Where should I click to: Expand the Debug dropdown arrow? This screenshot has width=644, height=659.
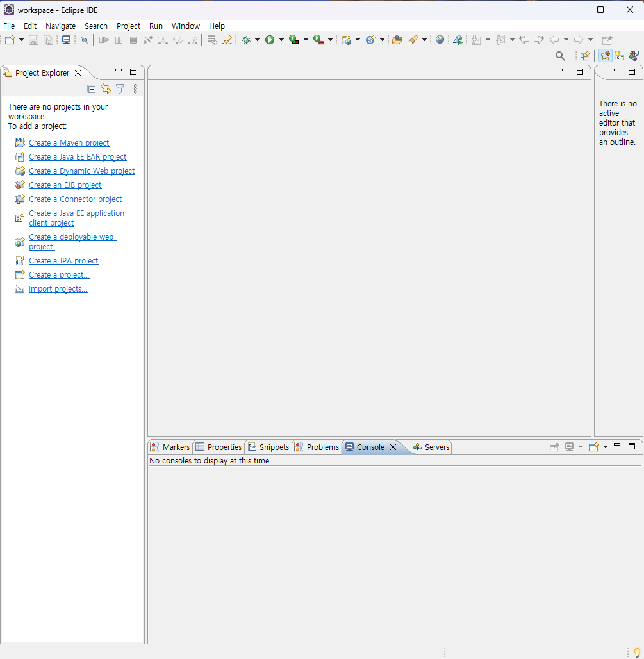[257, 40]
